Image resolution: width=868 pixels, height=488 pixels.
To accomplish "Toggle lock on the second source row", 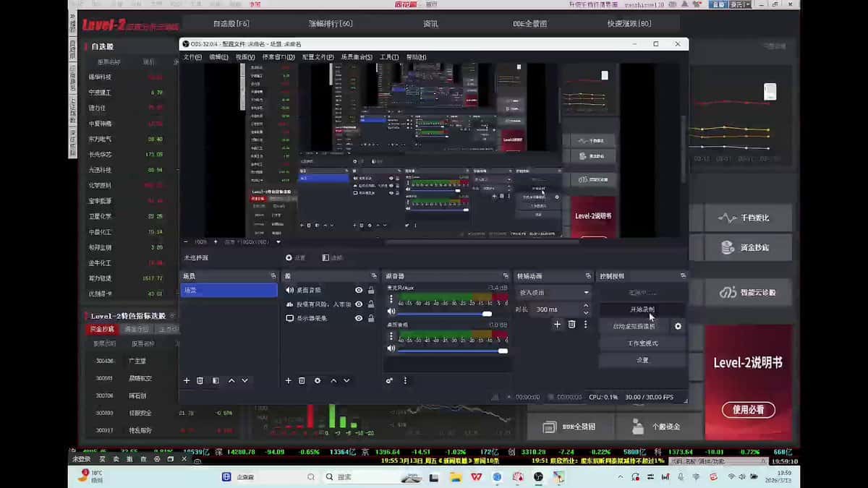I will click(371, 304).
